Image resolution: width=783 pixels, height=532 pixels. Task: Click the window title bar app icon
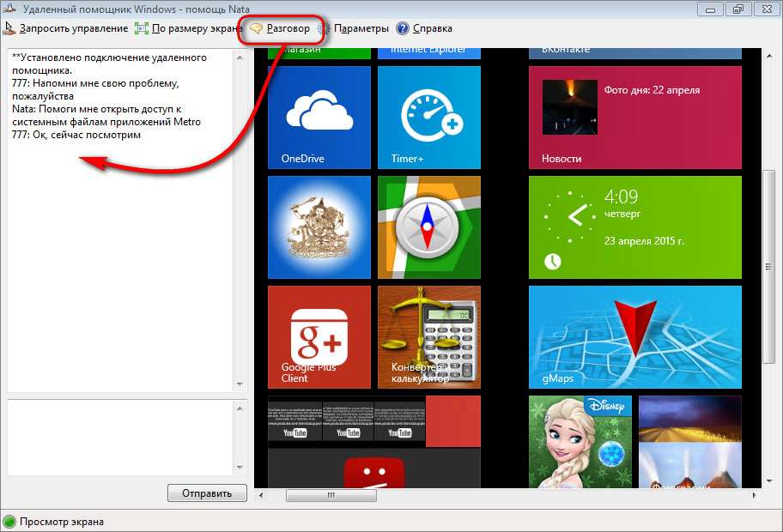pos(9,9)
